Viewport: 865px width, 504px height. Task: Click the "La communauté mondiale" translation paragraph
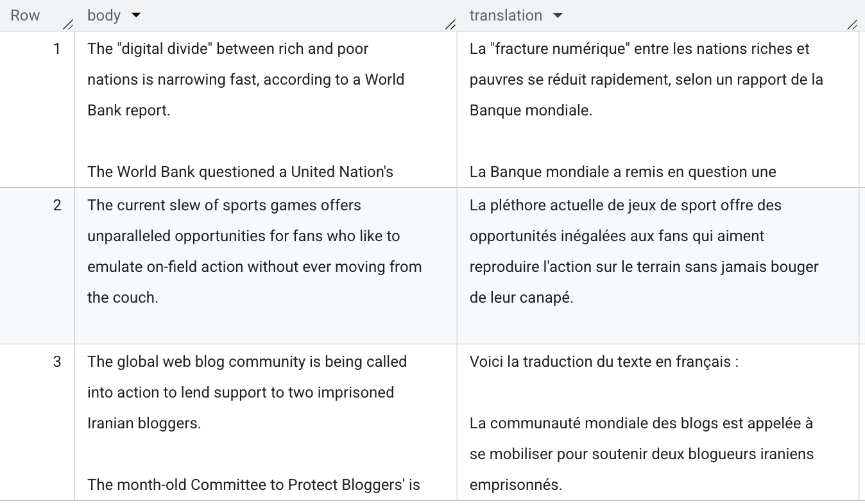coord(641,454)
